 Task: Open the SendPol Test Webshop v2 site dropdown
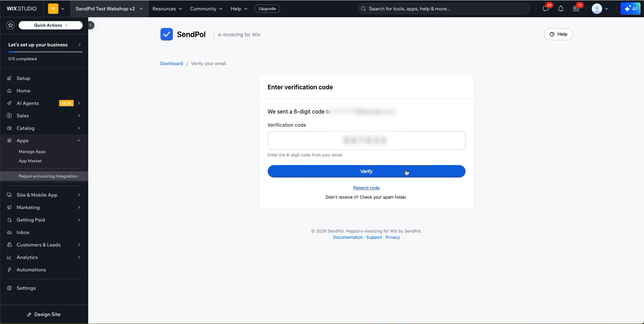109,9
